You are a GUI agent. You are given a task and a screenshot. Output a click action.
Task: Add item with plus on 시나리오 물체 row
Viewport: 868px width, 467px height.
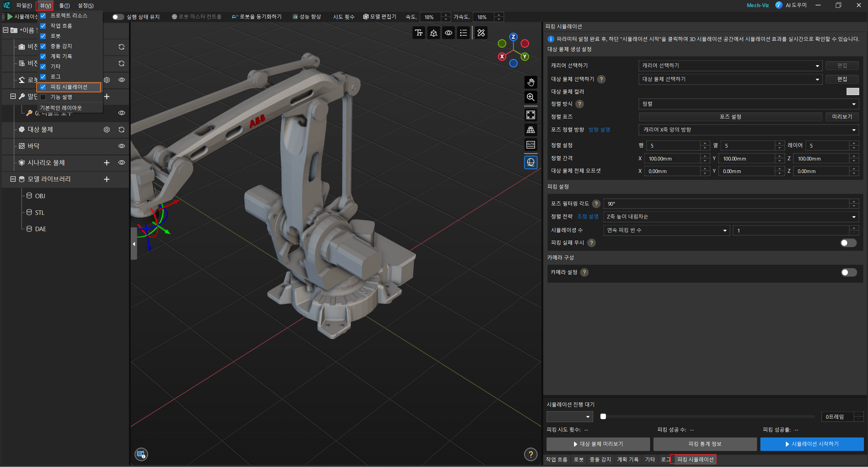click(x=107, y=163)
